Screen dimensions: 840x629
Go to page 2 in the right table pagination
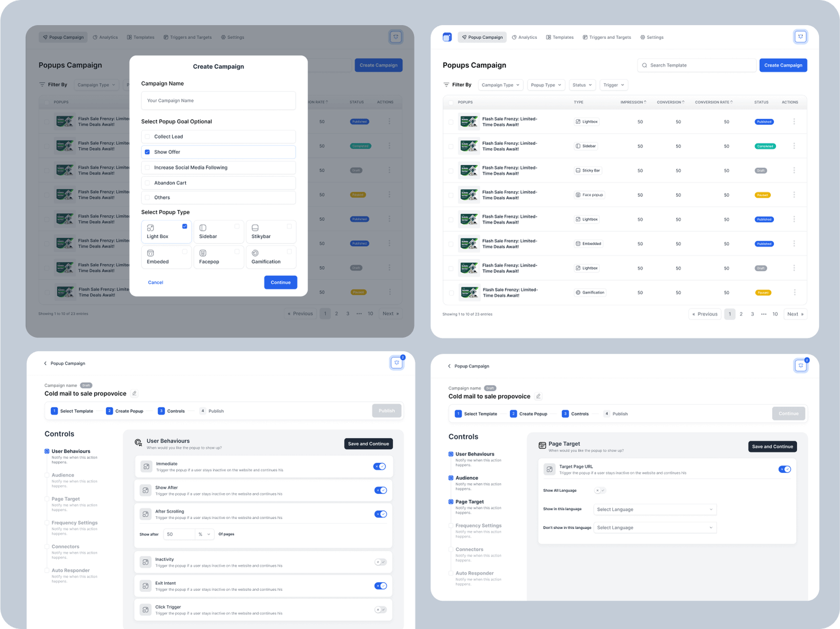click(x=741, y=314)
